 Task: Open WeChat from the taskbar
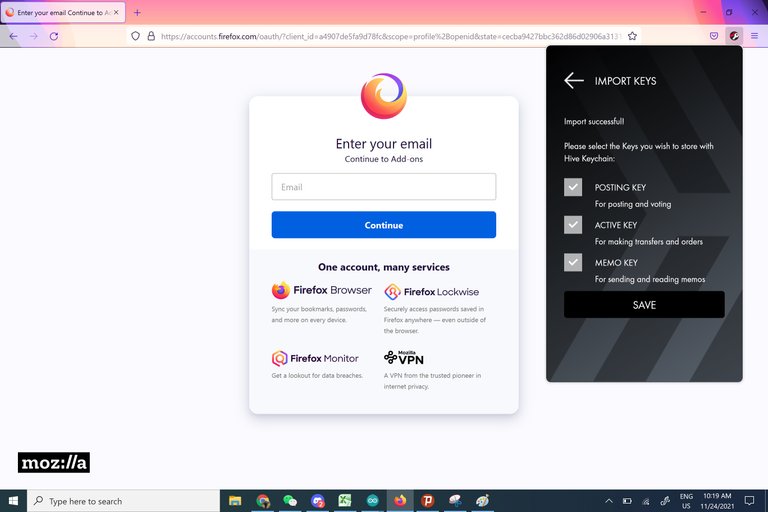[290, 501]
